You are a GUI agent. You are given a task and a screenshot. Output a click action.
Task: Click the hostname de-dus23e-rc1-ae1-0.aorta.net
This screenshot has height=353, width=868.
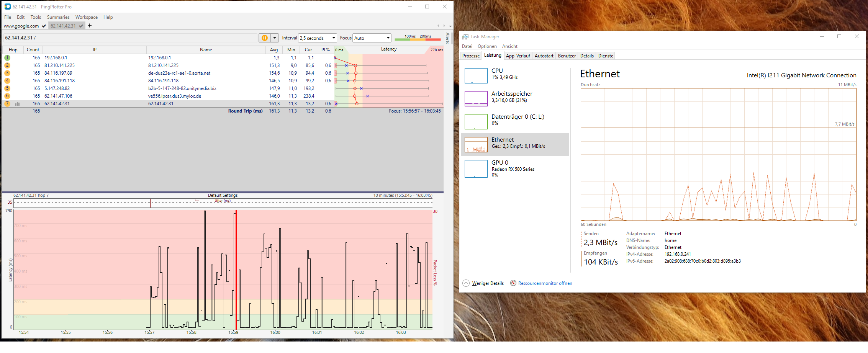tap(179, 73)
